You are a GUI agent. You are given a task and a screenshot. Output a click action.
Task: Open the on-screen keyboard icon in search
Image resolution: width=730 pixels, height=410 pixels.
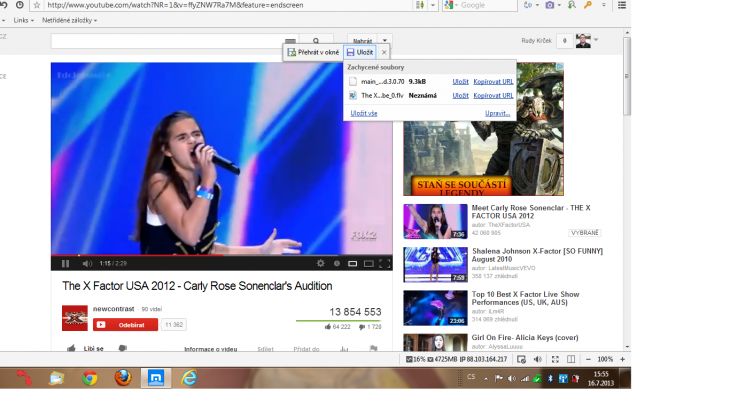[x=291, y=41]
